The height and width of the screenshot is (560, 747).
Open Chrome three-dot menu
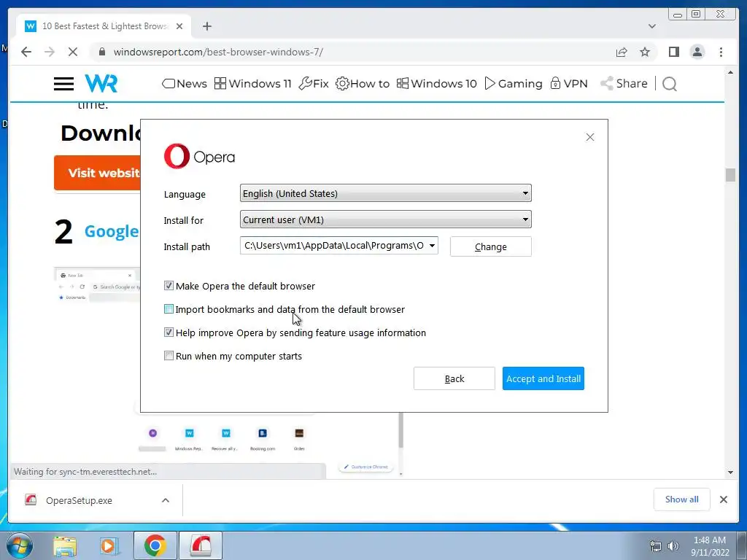click(721, 52)
